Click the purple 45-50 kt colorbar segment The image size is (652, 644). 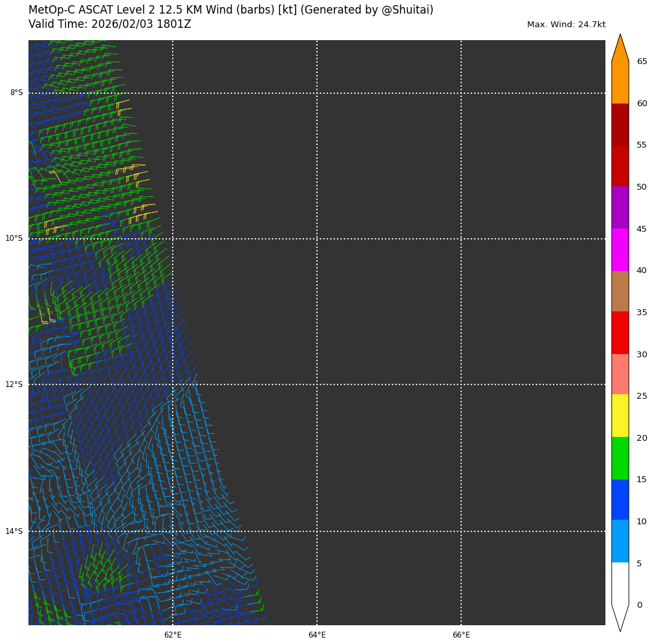(x=620, y=208)
